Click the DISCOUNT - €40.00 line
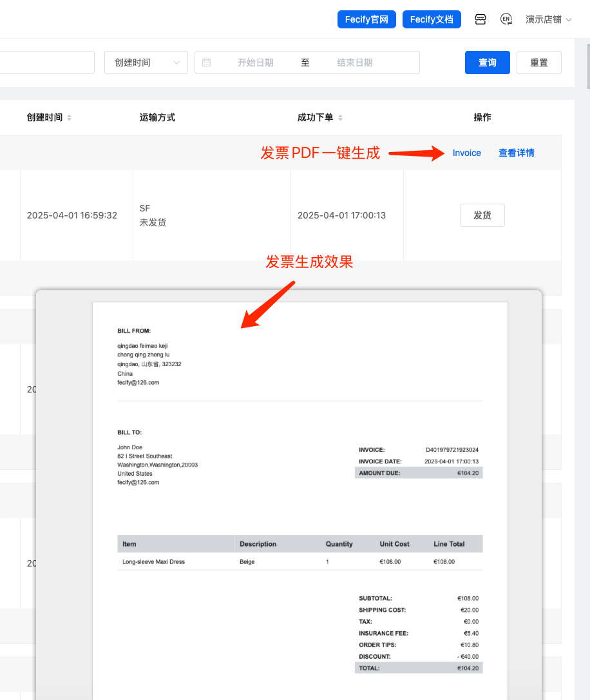This screenshot has width=590, height=700. (419, 657)
